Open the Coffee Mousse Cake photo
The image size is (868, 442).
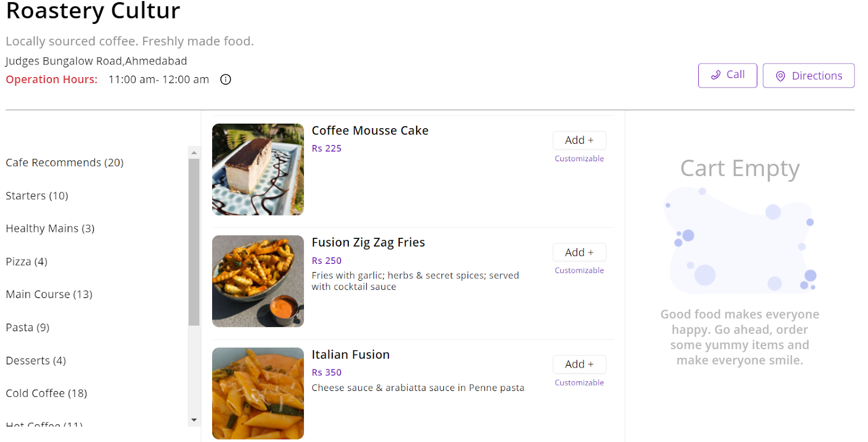(x=258, y=169)
